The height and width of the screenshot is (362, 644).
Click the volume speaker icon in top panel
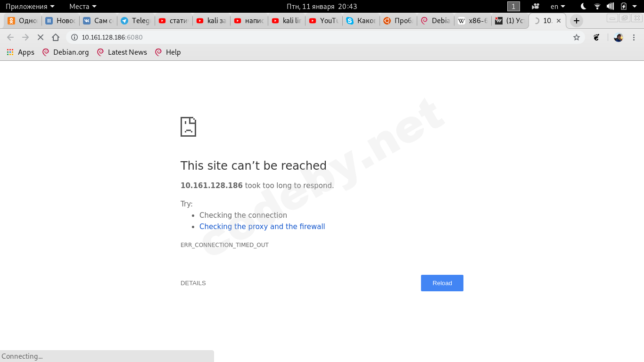click(611, 6)
